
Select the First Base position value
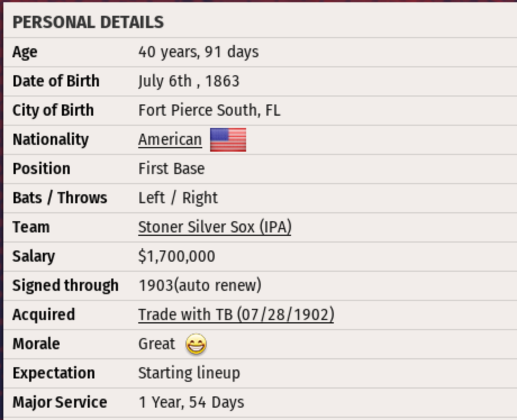(171, 169)
